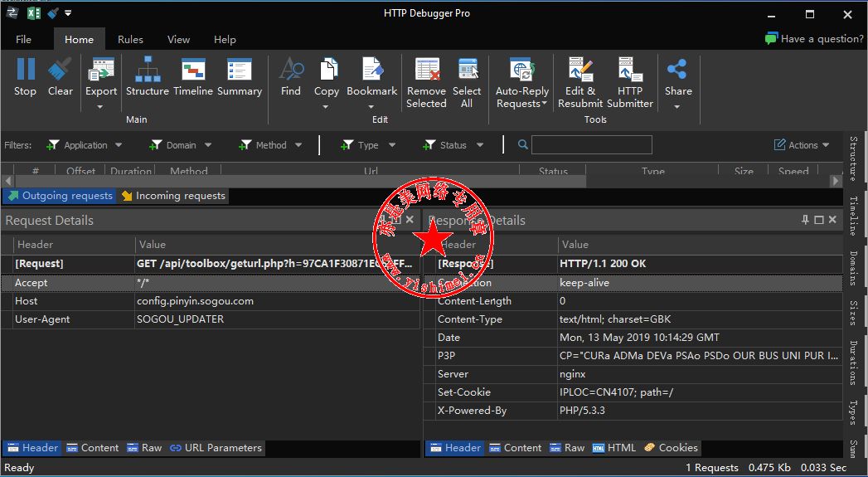Select the Set-Cookie response header row
868x477 pixels.
pos(634,392)
